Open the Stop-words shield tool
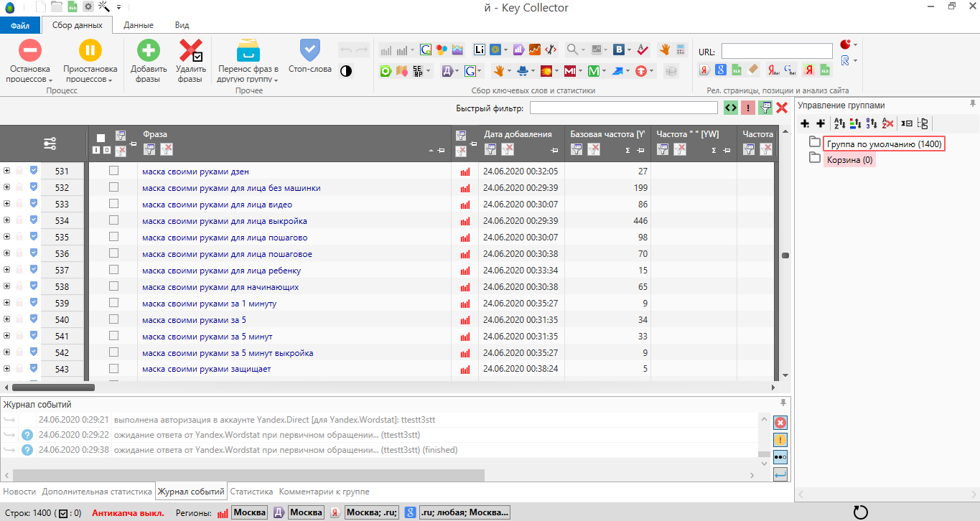This screenshot has height=521, width=980. coord(309,51)
